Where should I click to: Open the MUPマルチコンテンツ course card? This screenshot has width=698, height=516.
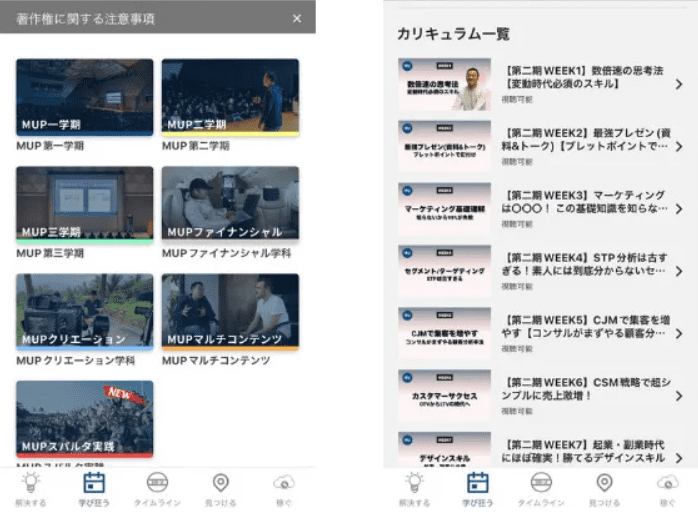[230, 312]
